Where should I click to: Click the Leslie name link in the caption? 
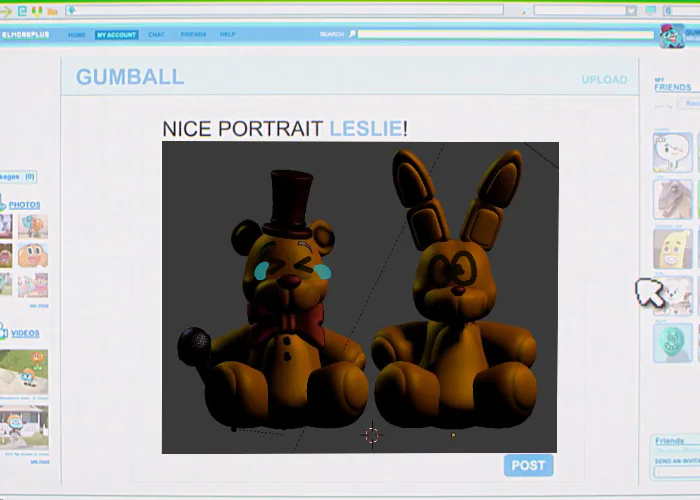366,129
